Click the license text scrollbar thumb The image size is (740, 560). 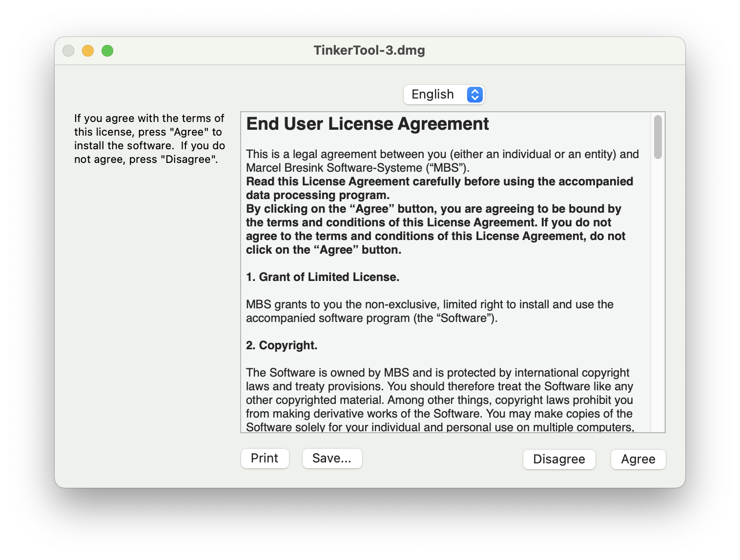coord(658,137)
